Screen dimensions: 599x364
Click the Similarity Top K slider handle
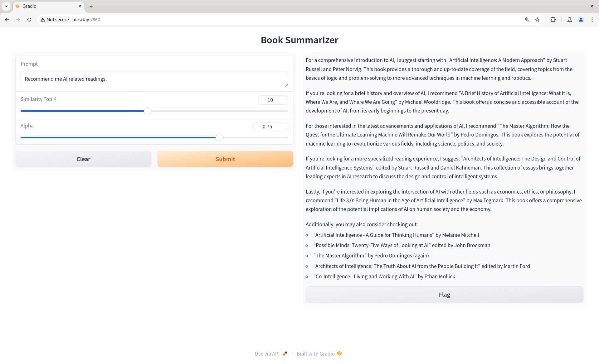coord(148,111)
